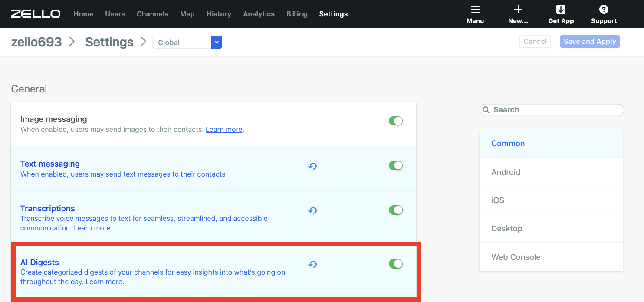The image size is (644, 302).
Task: Open AI Digests Learn more link
Action: coord(104,282)
